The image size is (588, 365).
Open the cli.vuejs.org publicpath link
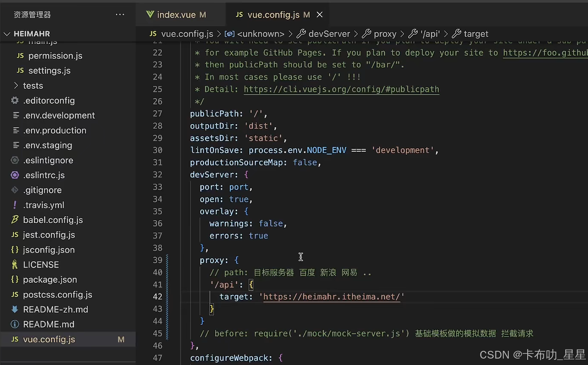click(x=342, y=89)
